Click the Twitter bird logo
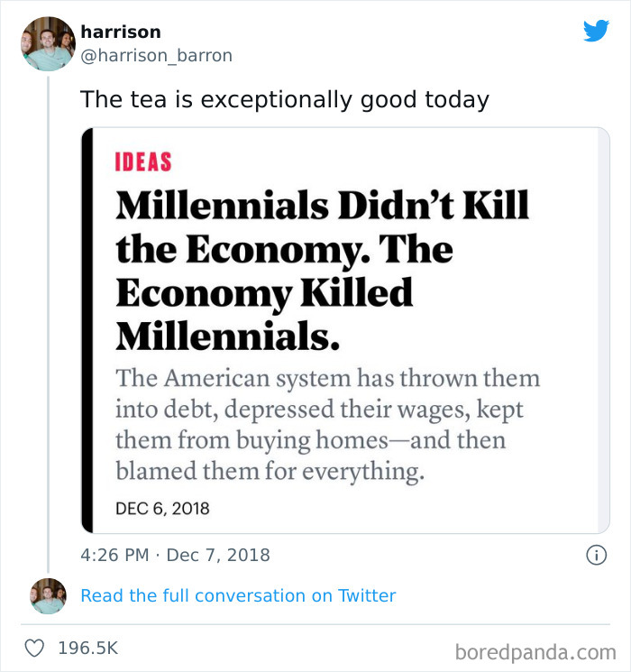This screenshot has height=672, width=631. click(596, 32)
